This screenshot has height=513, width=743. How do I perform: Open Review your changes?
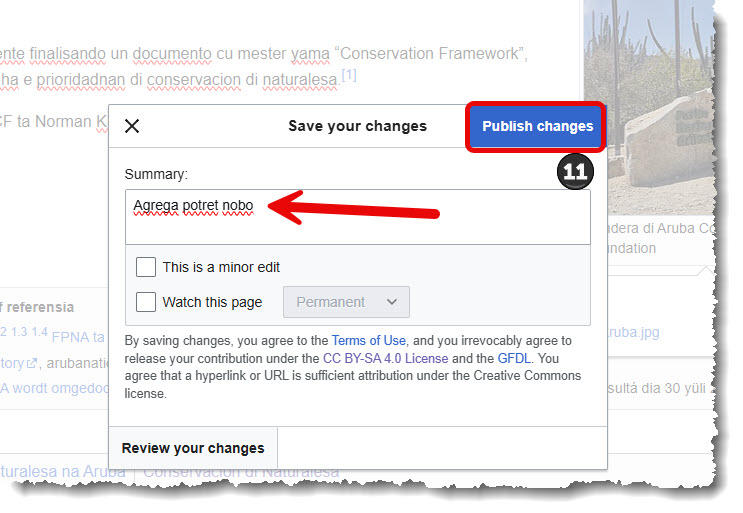tap(193, 448)
